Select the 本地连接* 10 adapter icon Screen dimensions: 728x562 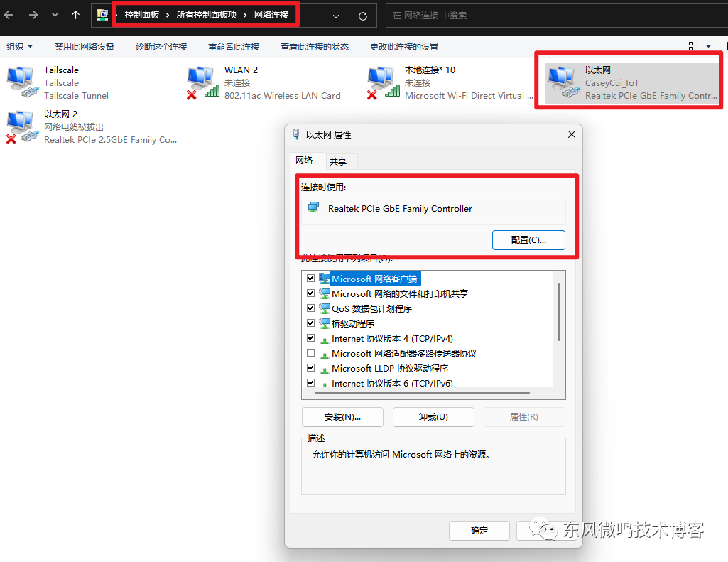(383, 82)
